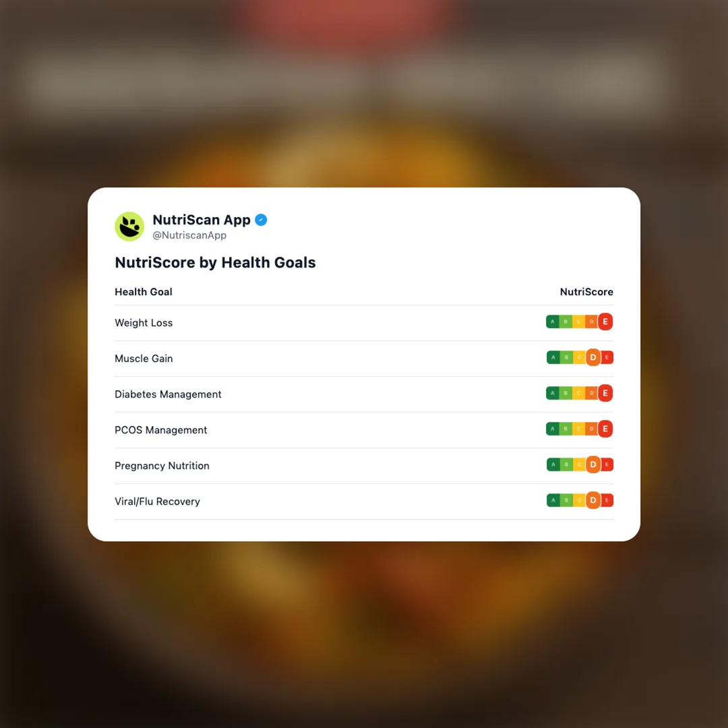Click the NutriScan App green logo avatar
The image size is (728, 728).
tap(129, 226)
